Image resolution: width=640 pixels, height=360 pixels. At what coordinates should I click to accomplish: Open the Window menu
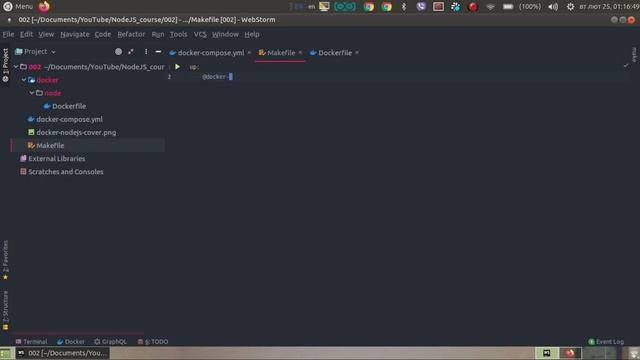[x=225, y=34]
